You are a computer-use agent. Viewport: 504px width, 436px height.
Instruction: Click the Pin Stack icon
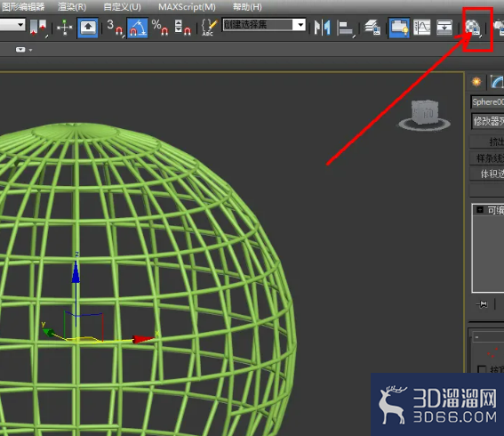tap(482, 304)
